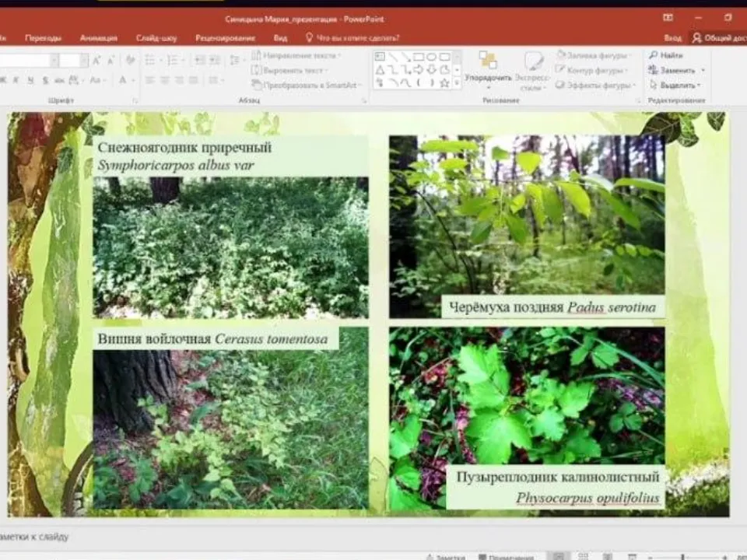Image resolution: width=747 pixels, height=560 pixels.
Task: Pick the star shape from shapes gallery
Action: 444,82
